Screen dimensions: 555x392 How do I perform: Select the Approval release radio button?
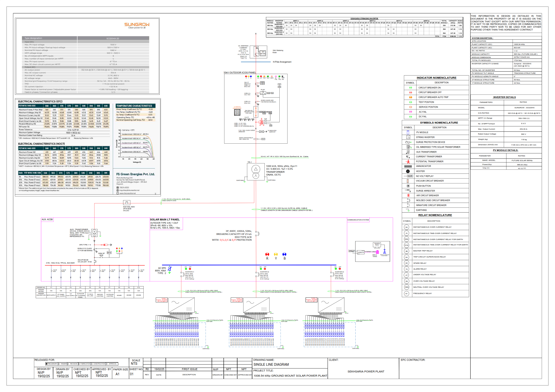(x=107, y=364)
